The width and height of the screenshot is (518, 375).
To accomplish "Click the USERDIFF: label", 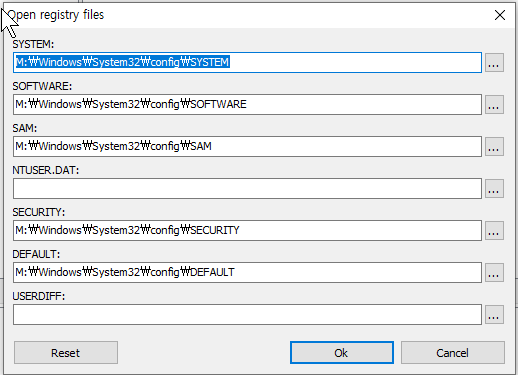I will click(39, 296).
